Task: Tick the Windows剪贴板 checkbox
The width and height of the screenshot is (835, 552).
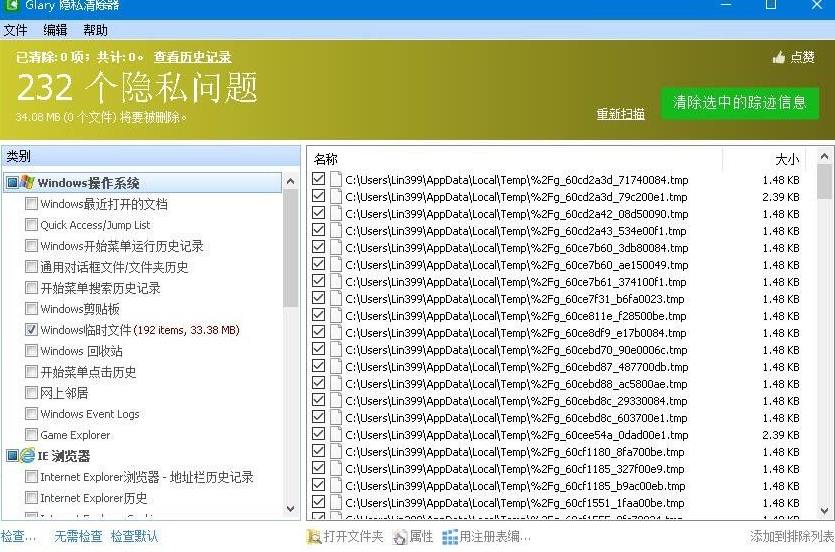Action: point(31,308)
